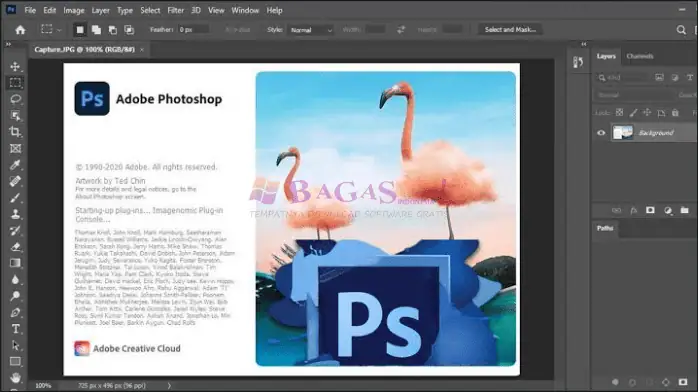Open the Layer menu
The image size is (698, 392).
(101, 10)
